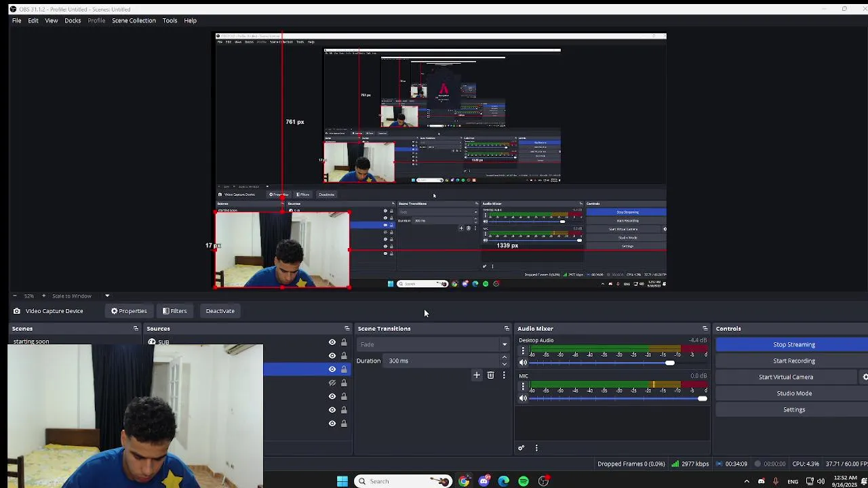
Task: Click the microphone tray icon
Action: [x=776, y=481]
